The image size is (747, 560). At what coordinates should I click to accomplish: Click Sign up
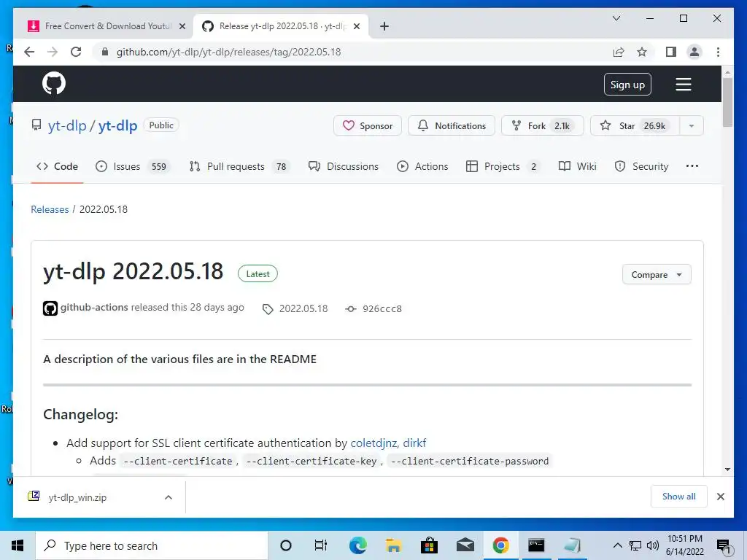click(627, 85)
